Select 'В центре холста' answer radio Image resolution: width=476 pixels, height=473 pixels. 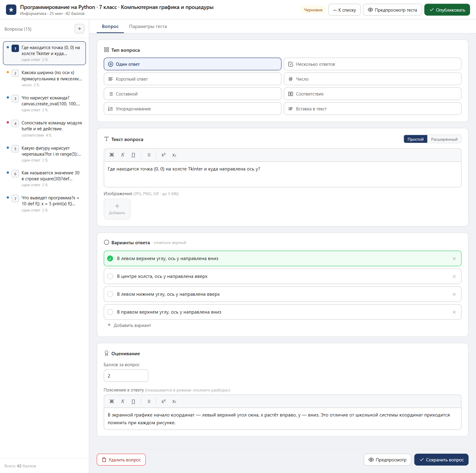tap(110, 276)
